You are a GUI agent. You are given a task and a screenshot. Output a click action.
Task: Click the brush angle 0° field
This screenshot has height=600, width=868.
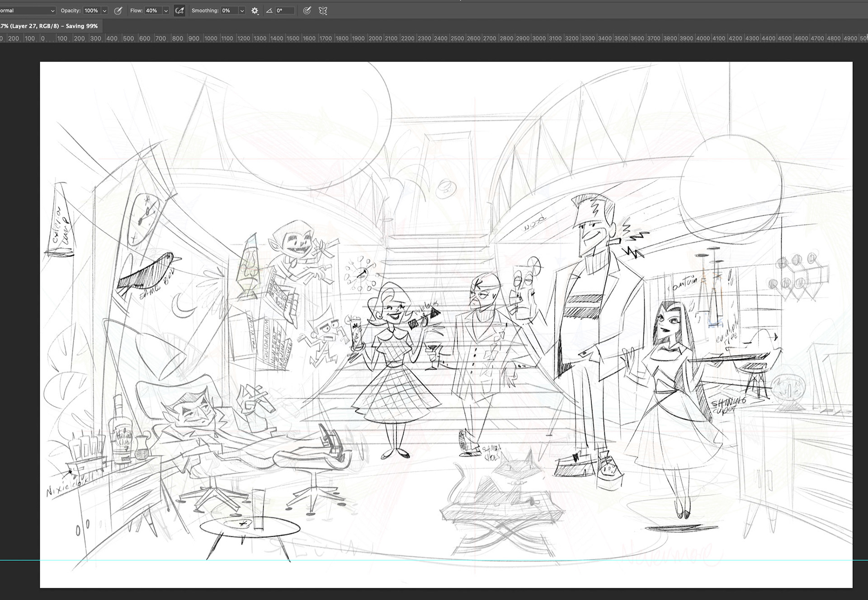pos(285,10)
